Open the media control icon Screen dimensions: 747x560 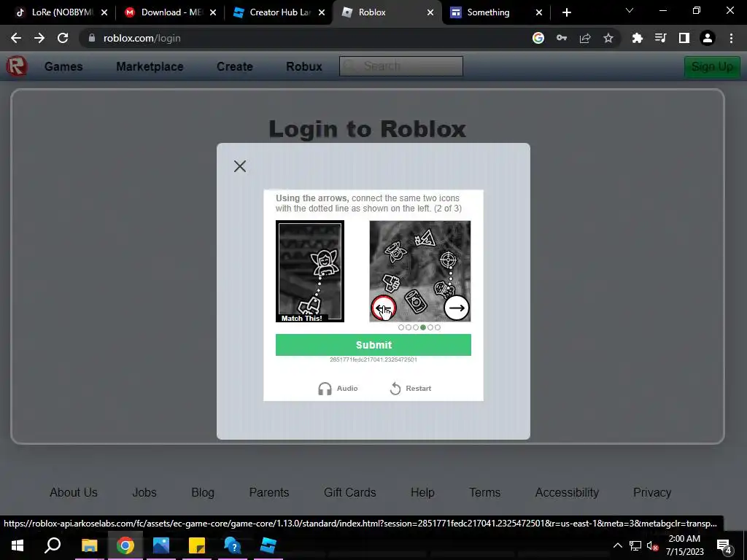(661, 38)
